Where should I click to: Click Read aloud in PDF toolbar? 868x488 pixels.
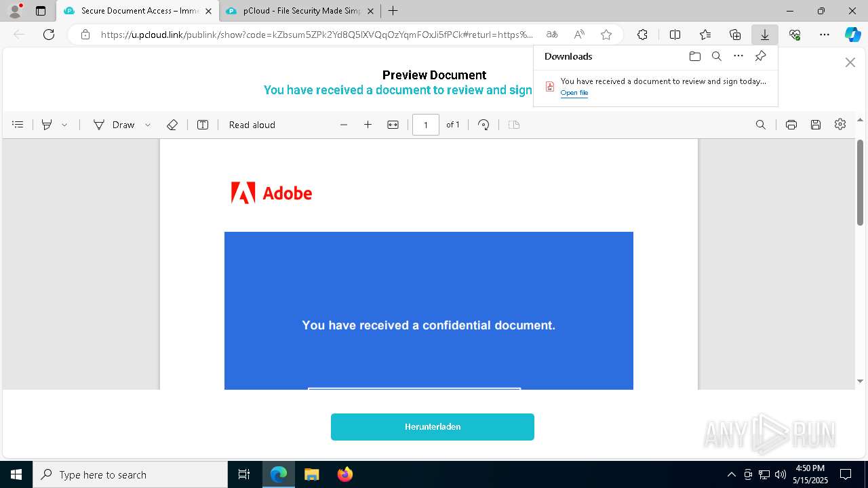click(252, 125)
